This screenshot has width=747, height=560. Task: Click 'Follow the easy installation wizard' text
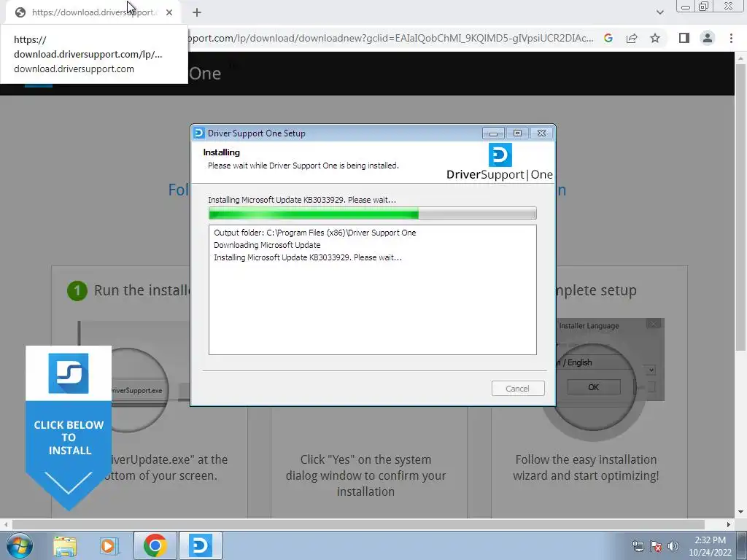tap(586, 467)
